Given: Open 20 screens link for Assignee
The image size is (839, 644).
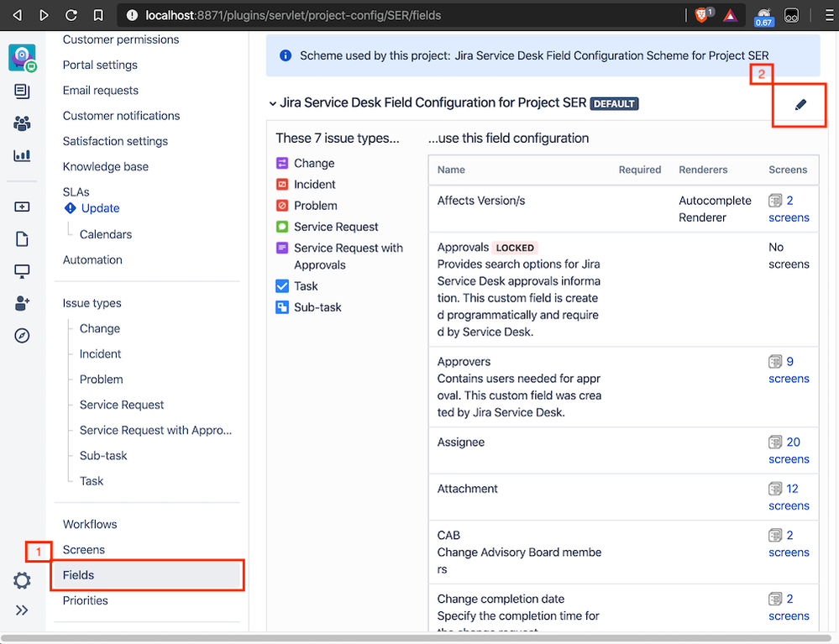Looking at the screenshot, I should point(789,450).
